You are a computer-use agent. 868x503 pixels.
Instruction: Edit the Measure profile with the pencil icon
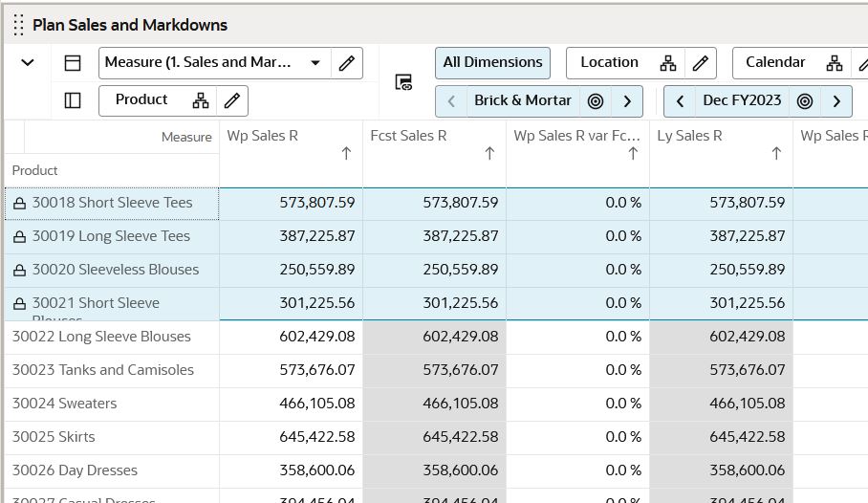click(x=347, y=63)
